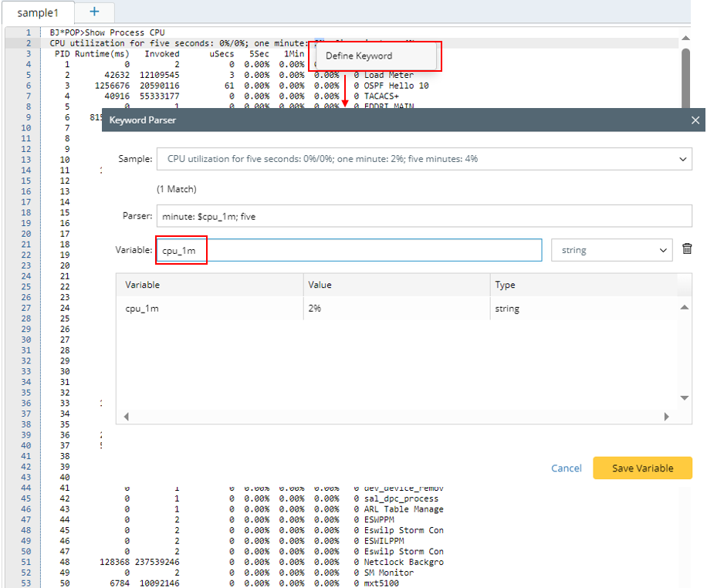The image size is (707, 588).
Task: Add a new sample tab with plus icon
Action: click(x=94, y=12)
